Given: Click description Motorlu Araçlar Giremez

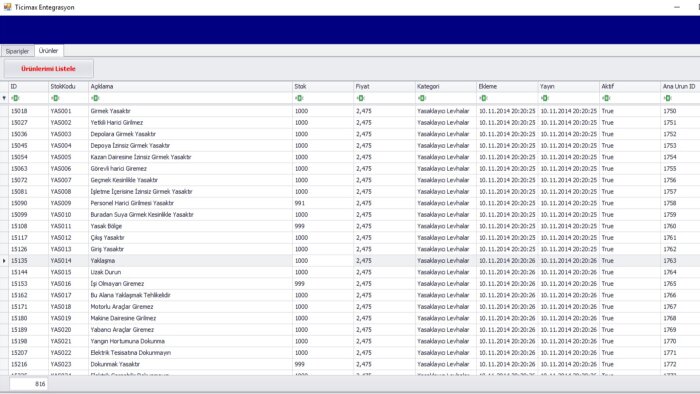Looking at the screenshot, I should (x=122, y=307).
